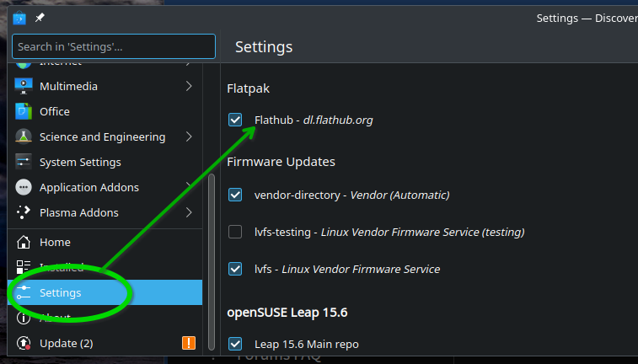Click the Multimedia category icon
The width and height of the screenshot is (638, 364).
coord(24,86)
